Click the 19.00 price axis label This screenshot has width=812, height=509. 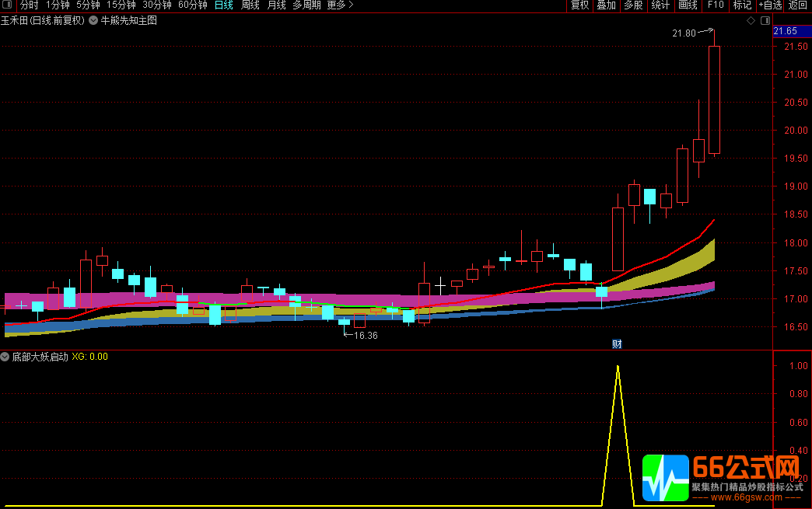pos(796,187)
